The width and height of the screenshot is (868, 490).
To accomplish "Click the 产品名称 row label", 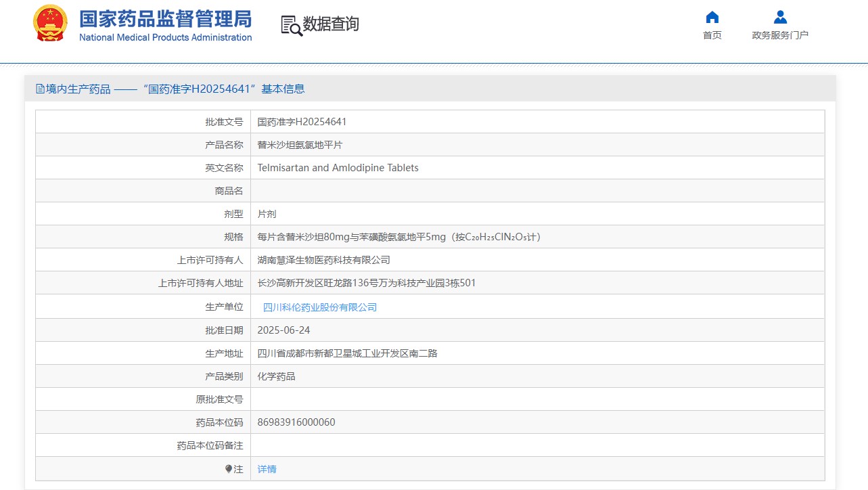I will point(224,145).
